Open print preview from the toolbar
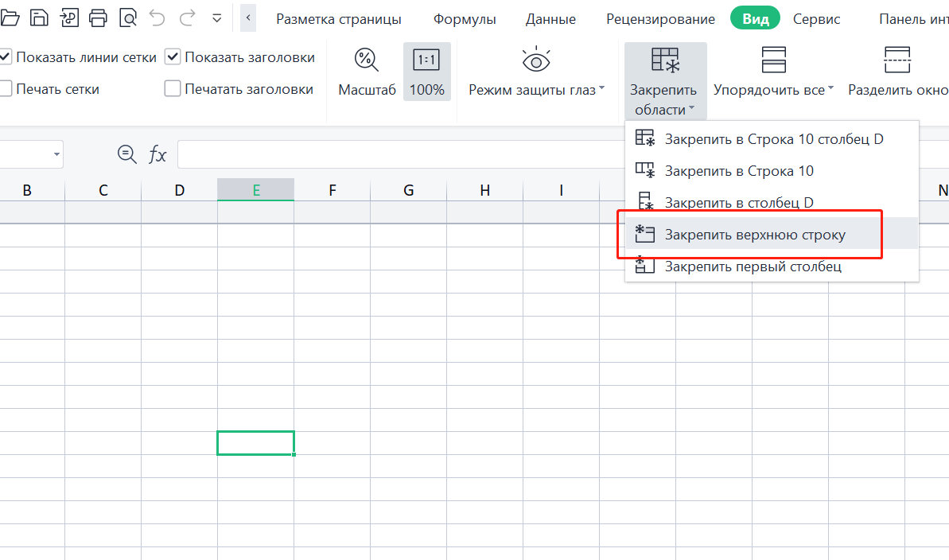This screenshot has width=949, height=560. click(x=128, y=17)
